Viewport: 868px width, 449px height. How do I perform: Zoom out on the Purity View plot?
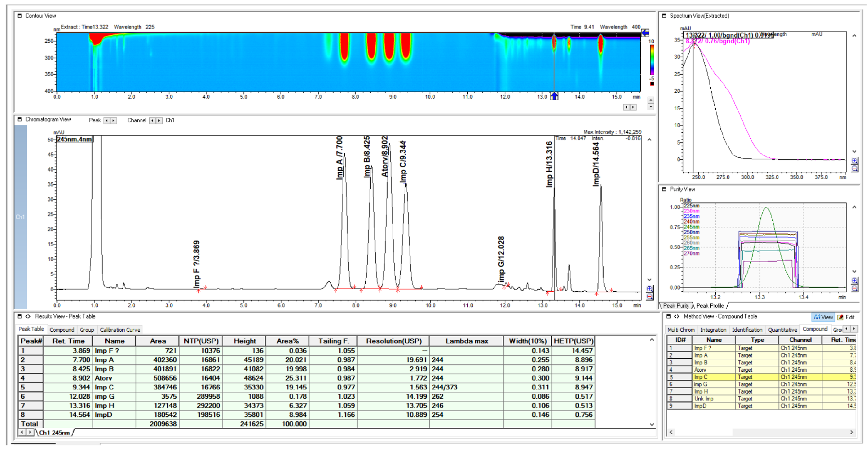[x=854, y=288]
